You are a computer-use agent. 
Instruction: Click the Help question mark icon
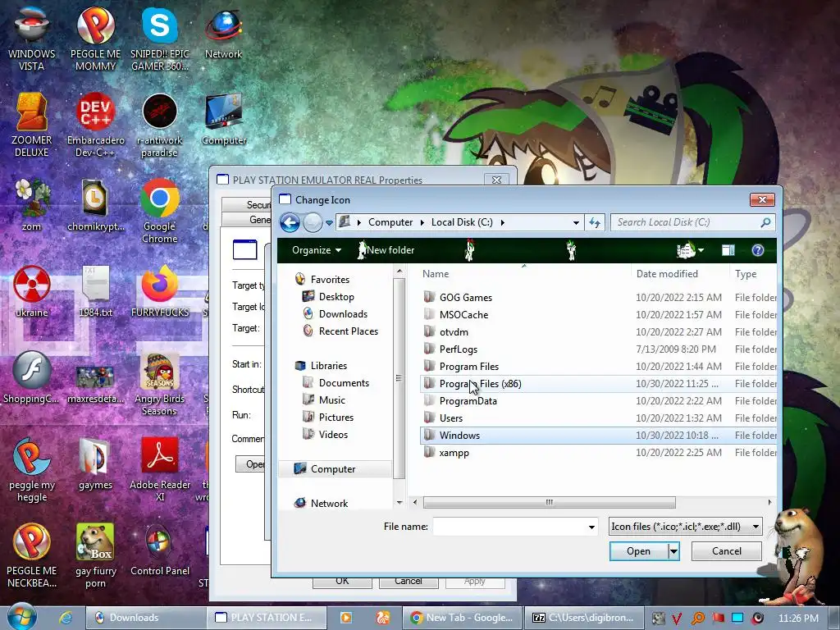(x=757, y=250)
